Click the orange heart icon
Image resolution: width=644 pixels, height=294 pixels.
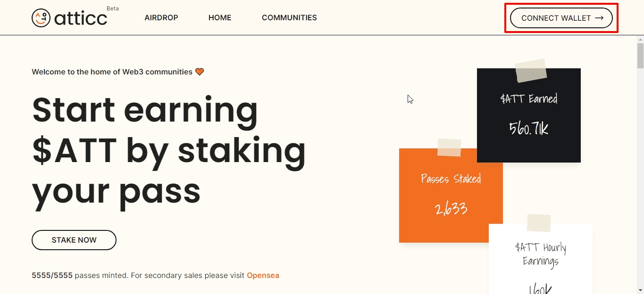(200, 72)
